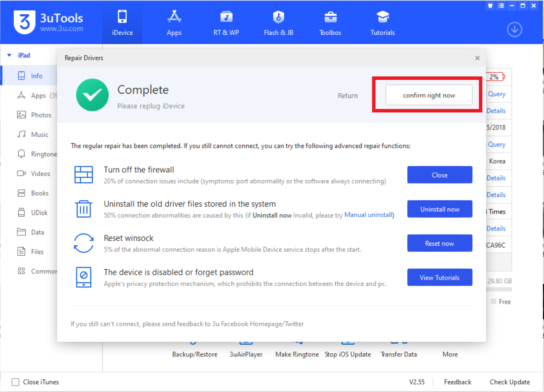Switch to the Apps tab

174,22
